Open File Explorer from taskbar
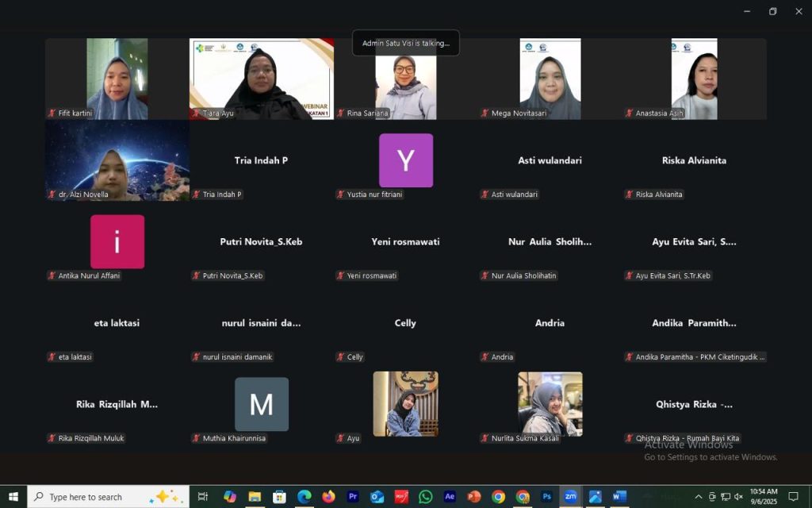The width and height of the screenshot is (812, 508). pyautogui.click(x=255, y=497)
